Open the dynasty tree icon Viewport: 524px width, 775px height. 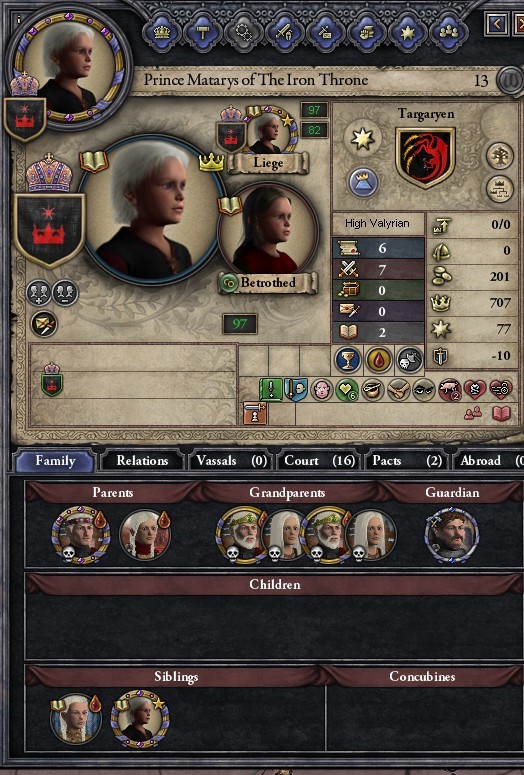coord(499,156)
